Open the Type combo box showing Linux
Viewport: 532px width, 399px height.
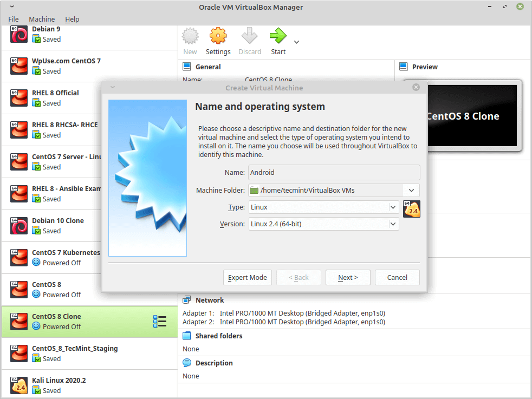(x=323, y=207)
